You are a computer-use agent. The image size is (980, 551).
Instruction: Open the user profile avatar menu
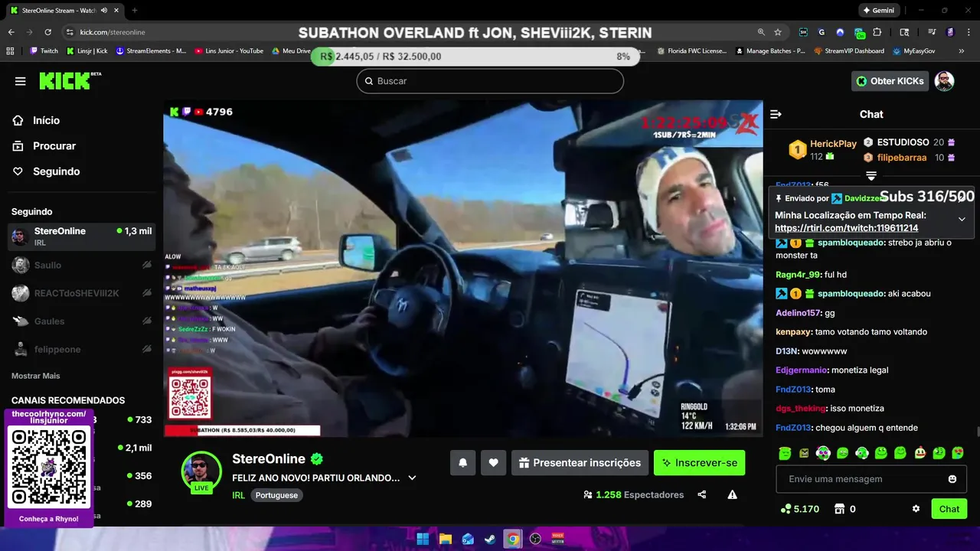944,81
